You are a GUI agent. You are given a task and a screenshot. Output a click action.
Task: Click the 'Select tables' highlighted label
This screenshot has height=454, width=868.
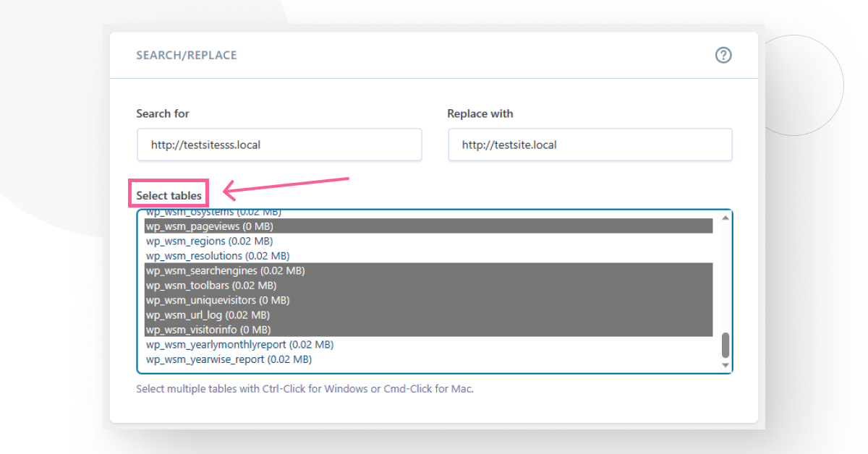pyautogui.click(x=169, y=194)
